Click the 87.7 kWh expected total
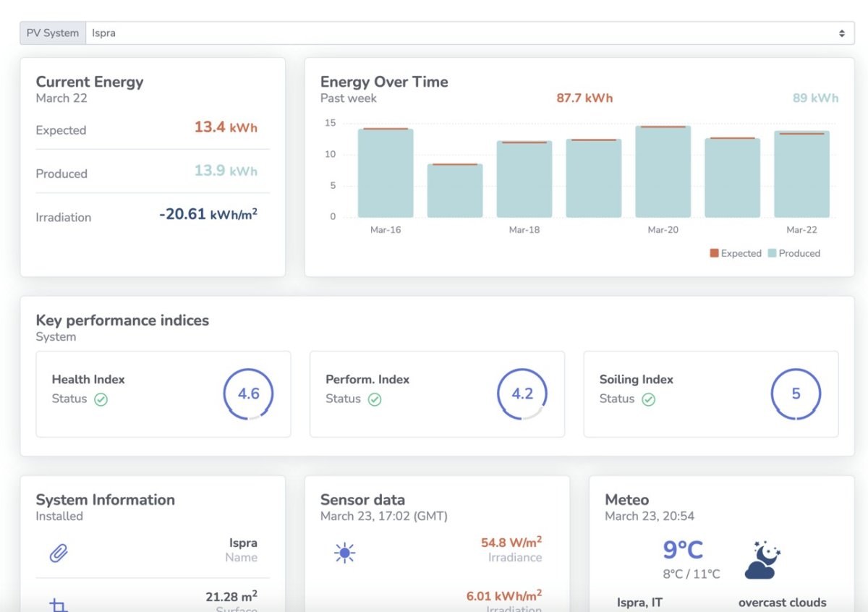Screen dimensions: 868x612 [x=584, y=98]
